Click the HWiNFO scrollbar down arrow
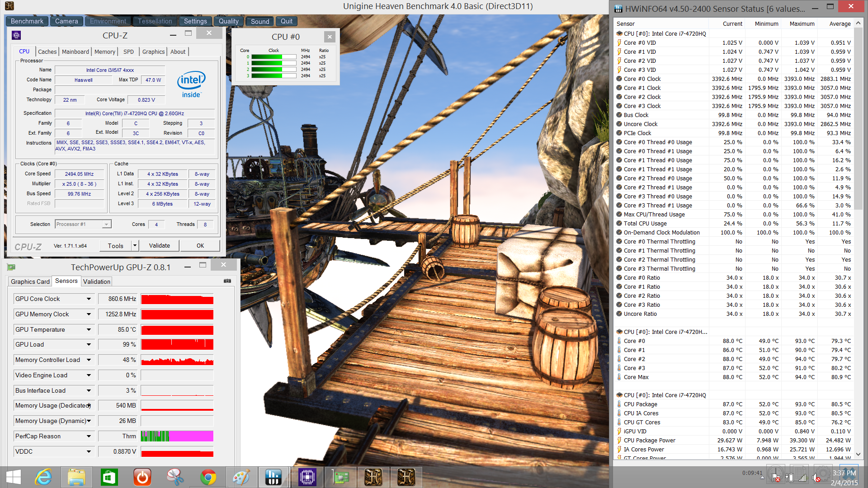 tap(858, 455)
